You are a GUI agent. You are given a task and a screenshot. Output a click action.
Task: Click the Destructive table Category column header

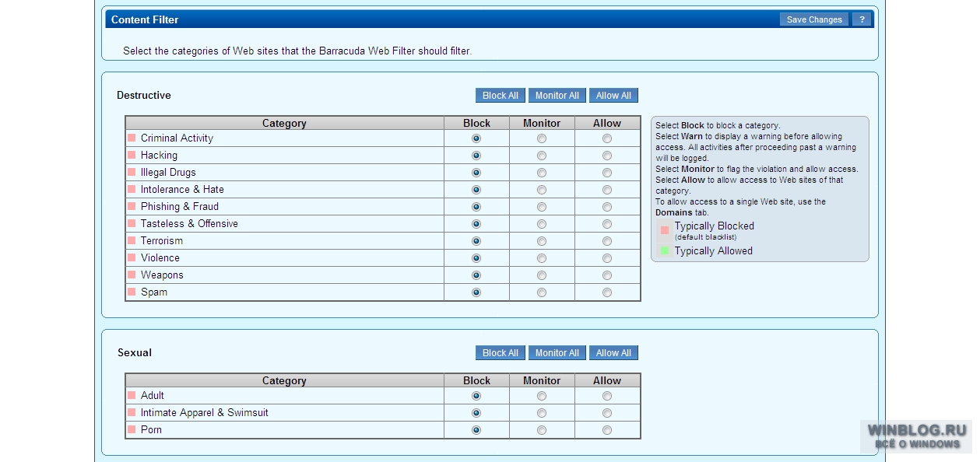(x=284, y=124)
